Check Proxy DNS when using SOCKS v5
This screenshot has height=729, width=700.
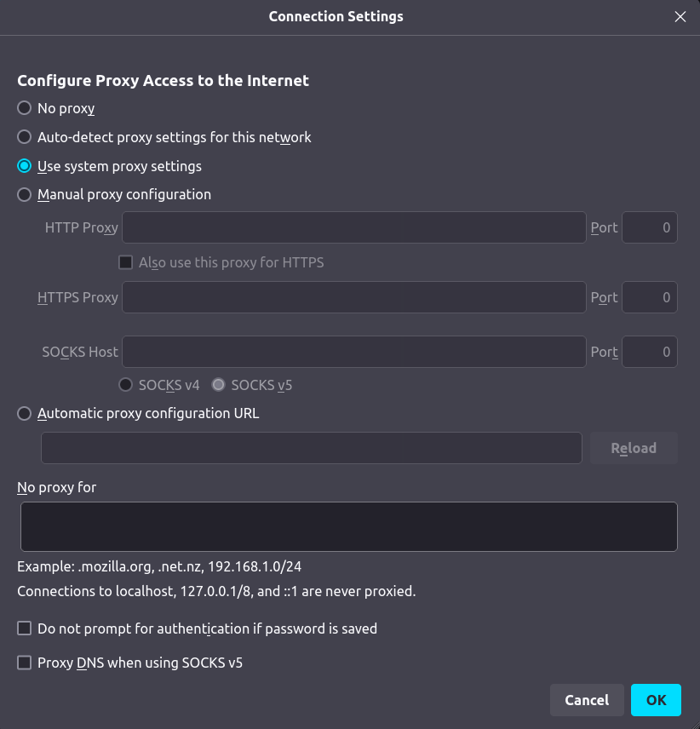point(25,663)
